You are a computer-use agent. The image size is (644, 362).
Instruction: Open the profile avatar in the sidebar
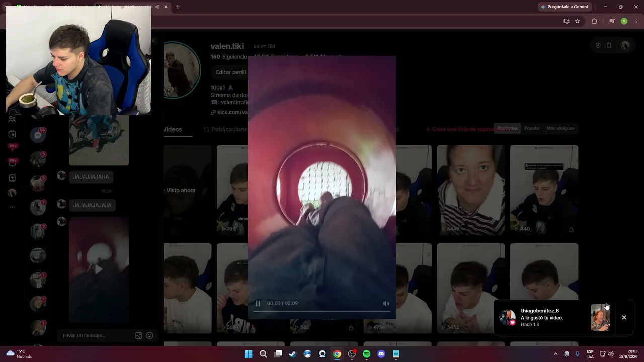point(12,193)
